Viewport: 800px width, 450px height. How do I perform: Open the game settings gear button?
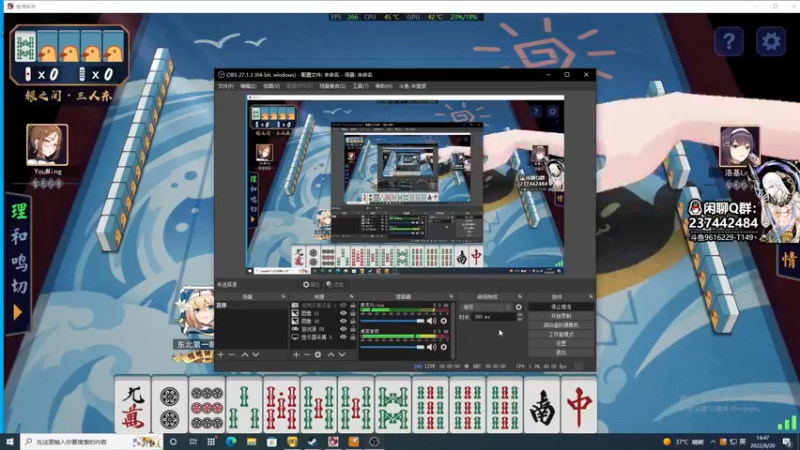click(x=770, y=41)
